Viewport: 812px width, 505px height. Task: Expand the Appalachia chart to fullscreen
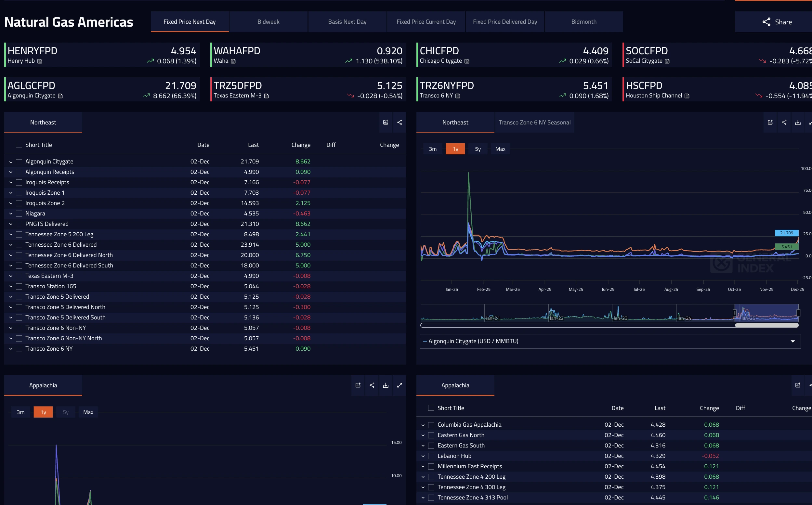[x=399, y=385]
